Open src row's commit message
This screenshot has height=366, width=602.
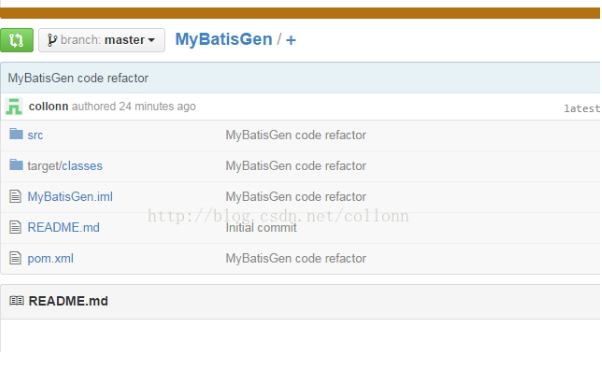tap(296, 135)
